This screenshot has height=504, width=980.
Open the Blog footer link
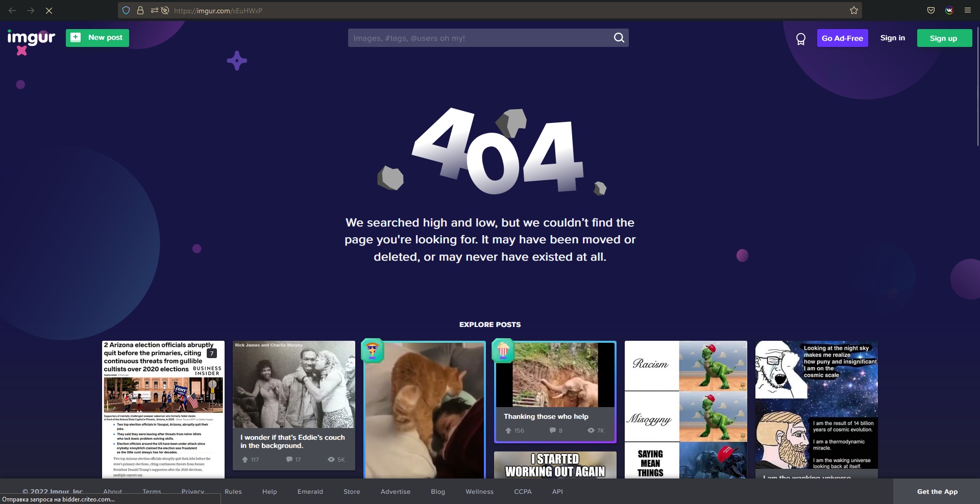438,492
